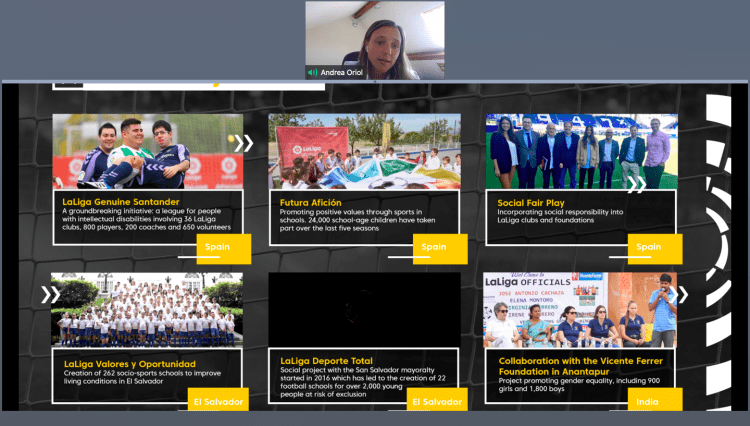Click the text 'Incorporating social responsibility into LaLiga clubs'
The height and width of the screenshot is (426, 750).
(560, 216)
